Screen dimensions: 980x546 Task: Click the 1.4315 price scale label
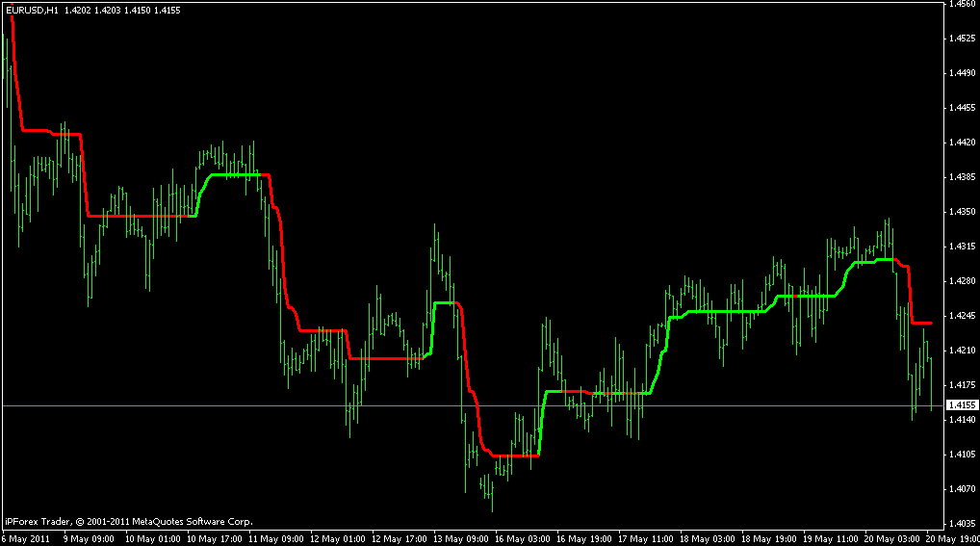click(962, 247)
